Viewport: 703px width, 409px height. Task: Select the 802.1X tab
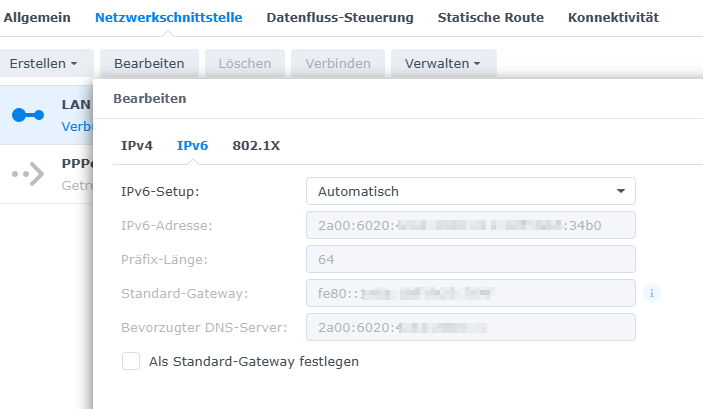point(256,145)
